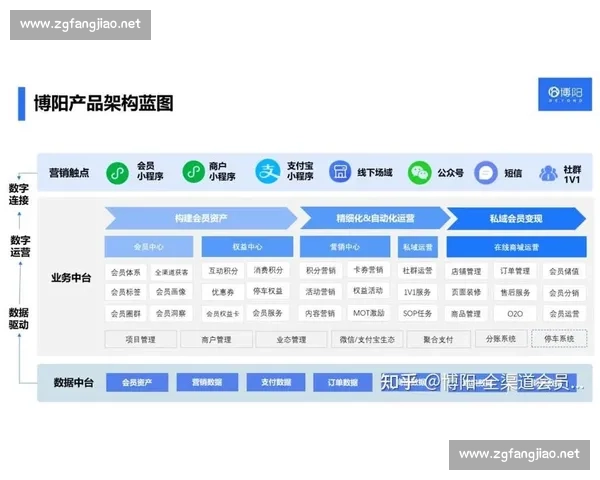The height and width of the screenshot is (480, 600).
Task: Click the 短信 message icon
Action: click(x=486, y=172)
